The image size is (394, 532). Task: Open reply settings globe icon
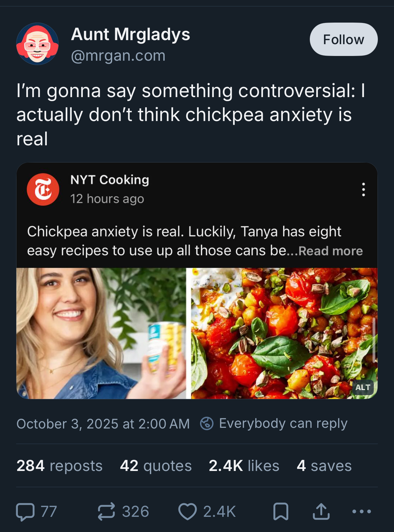pos(207,423)
